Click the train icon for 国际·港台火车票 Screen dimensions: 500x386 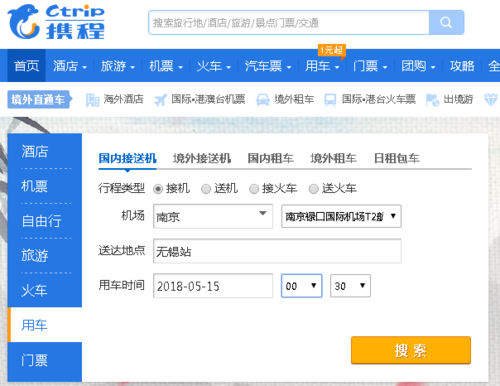pyautogui.click(x=330, y=100)
